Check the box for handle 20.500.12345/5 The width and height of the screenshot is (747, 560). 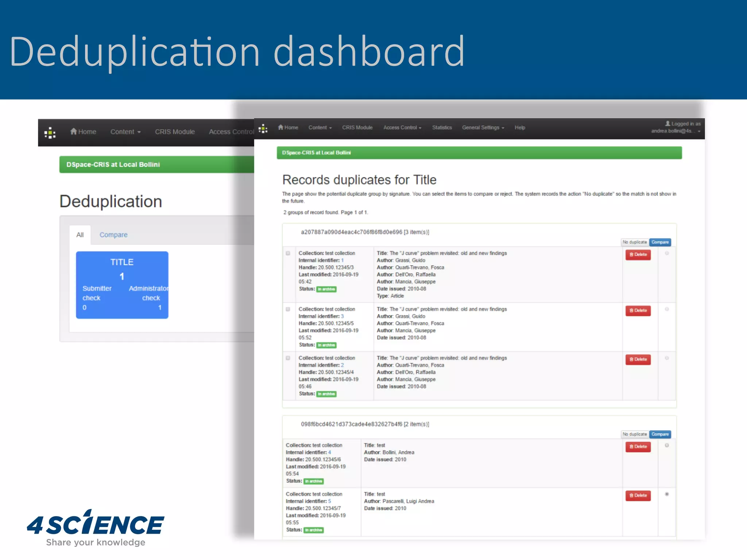pyautogui.click(x=288, y=309)
